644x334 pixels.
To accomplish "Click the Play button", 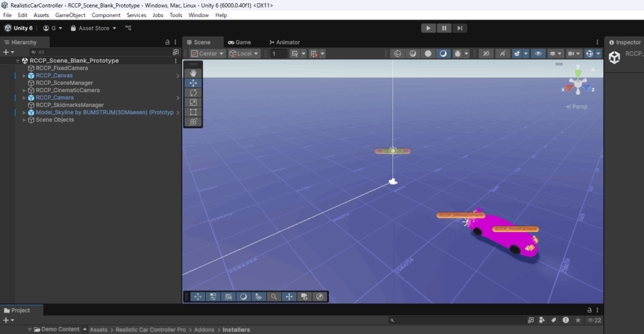I will [x=428, y=28].
